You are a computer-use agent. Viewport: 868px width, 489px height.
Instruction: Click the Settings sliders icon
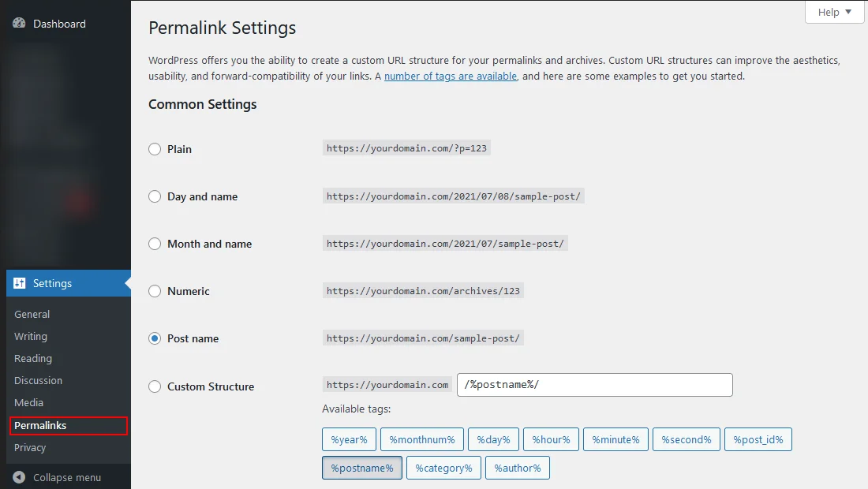[x=20, y=283]
